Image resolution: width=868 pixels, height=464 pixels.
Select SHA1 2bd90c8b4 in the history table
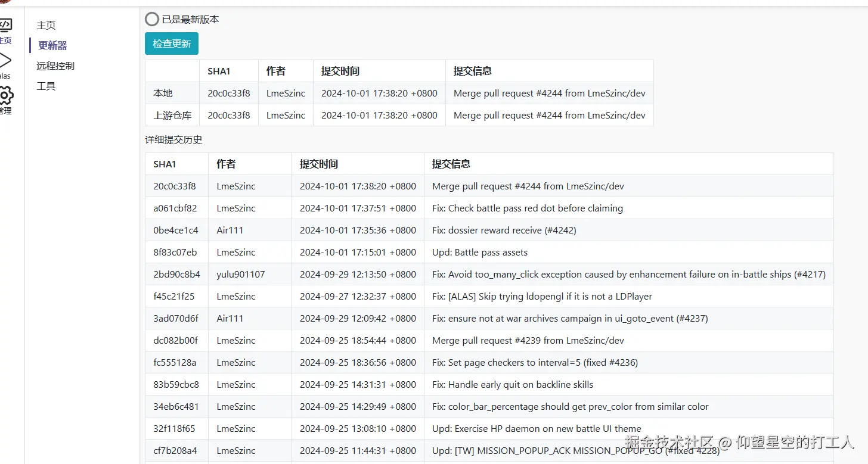(x=177, y=274)
